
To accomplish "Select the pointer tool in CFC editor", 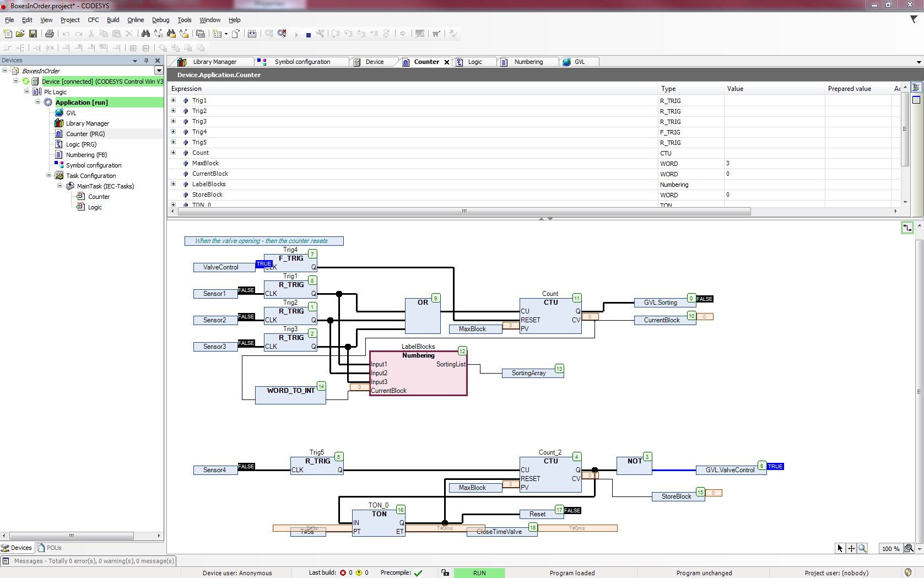I will pyautogui.click(x=840, y=548).
